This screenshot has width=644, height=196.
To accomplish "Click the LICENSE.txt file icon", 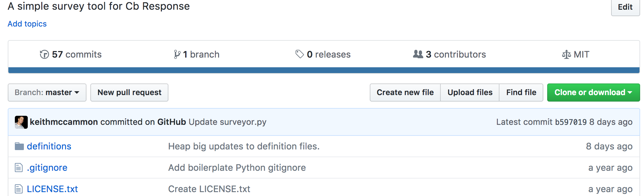I will [x=19, y=189].
